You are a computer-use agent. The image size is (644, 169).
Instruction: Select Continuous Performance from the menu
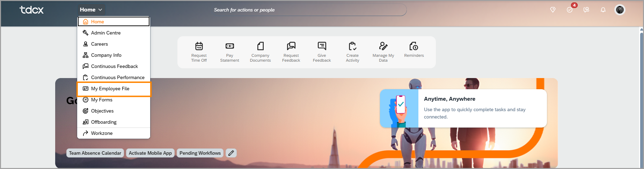[x=114, y=77]
